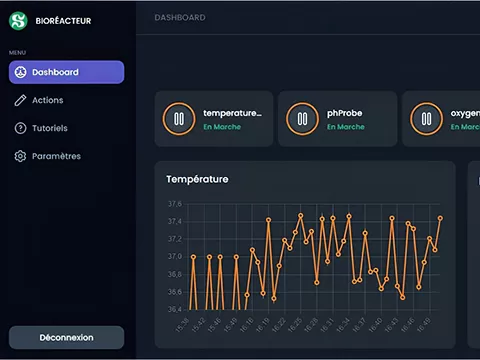Open the Dashboard menu item
Screen dimensions: 480x360
pos(67,72)
